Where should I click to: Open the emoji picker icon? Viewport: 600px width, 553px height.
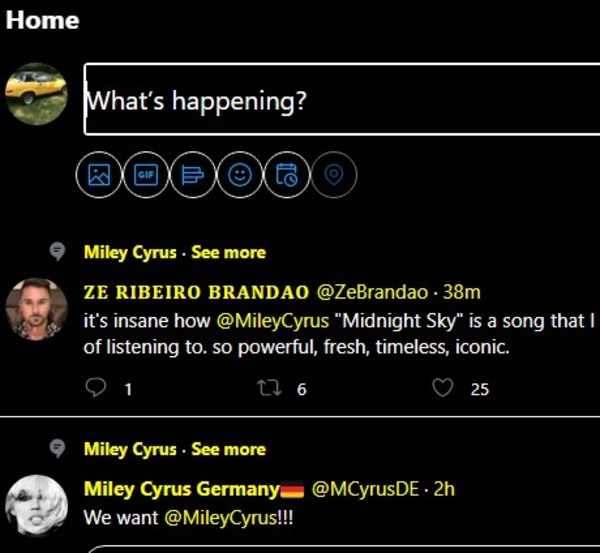(x=240, y=175)
